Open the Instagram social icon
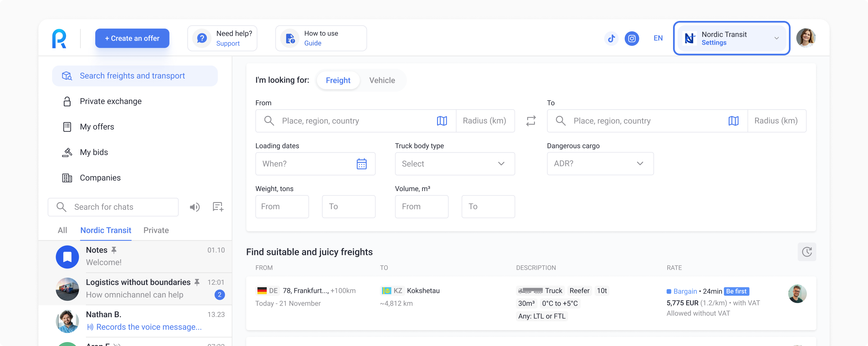 [x=632, y=38]
